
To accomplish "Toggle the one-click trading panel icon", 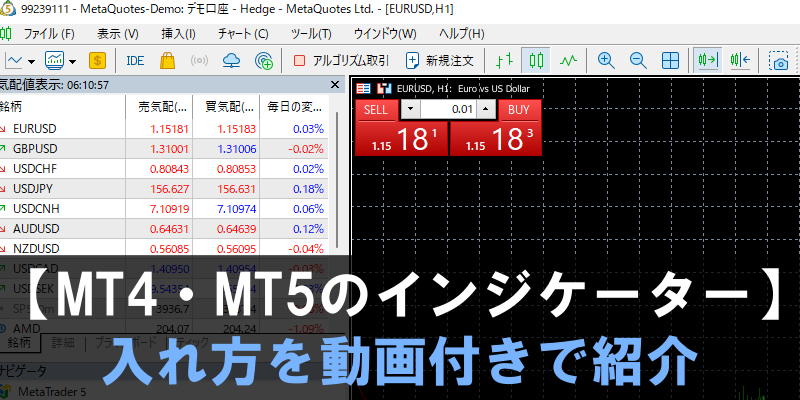I will [x=364, y=88].
